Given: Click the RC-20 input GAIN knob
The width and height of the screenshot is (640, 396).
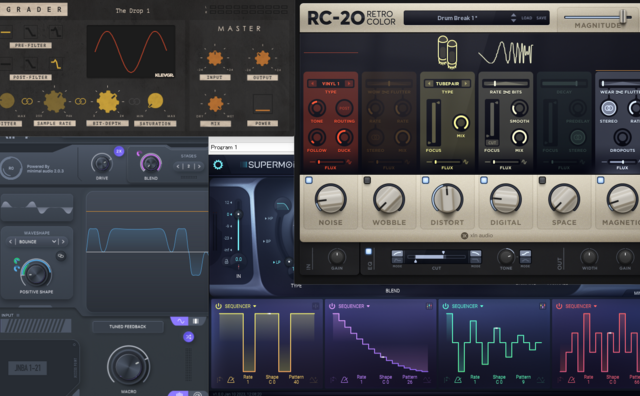Looking at the screenshot, I should click(x=336, y=257).
